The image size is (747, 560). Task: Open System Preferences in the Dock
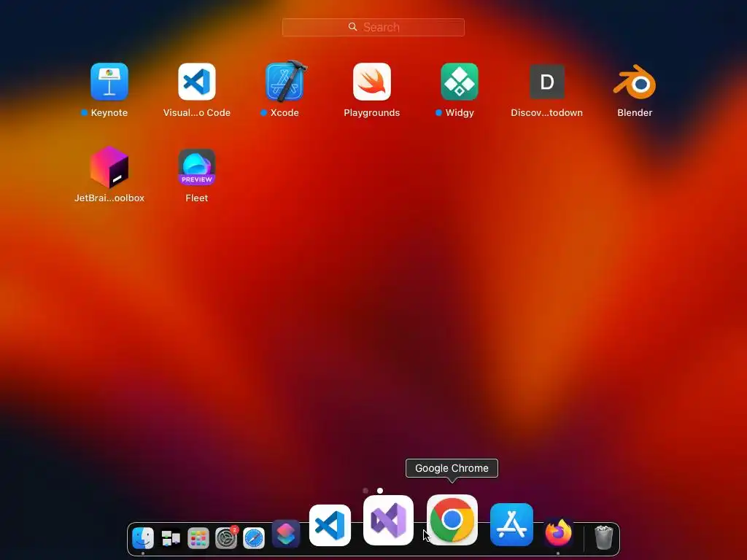click(226, 538)
